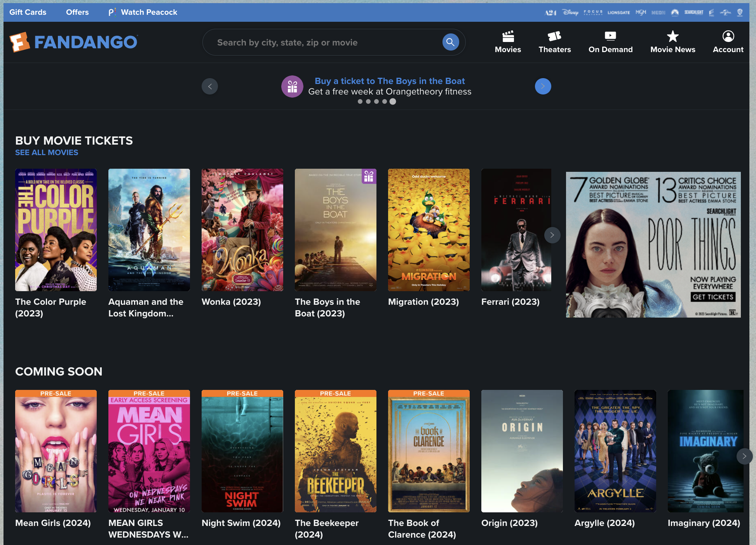Click the purple gift icon in promo banner
Viewport: 756px width, 545px height.
(292, 86)
